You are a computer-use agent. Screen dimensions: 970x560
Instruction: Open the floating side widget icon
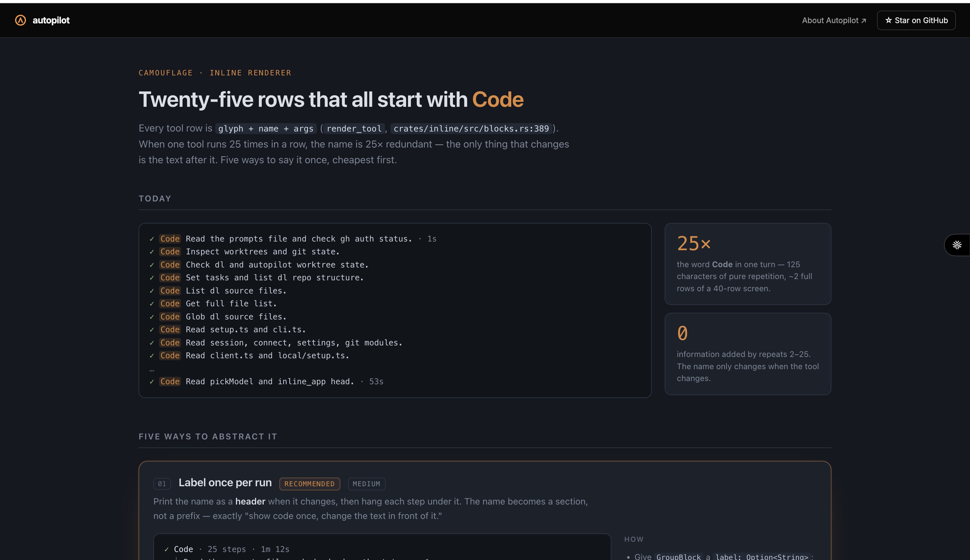click(957, 245)
